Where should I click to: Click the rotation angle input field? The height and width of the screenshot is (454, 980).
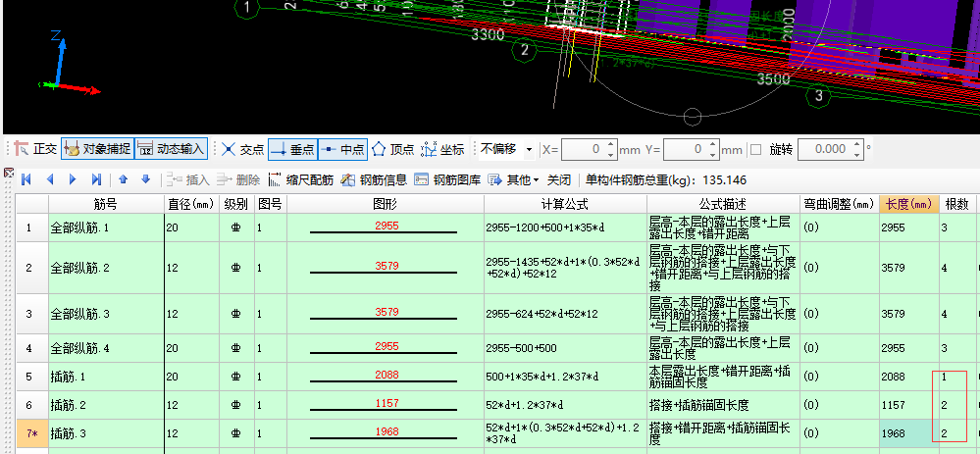pyautogui.click(x=825, y=149)
